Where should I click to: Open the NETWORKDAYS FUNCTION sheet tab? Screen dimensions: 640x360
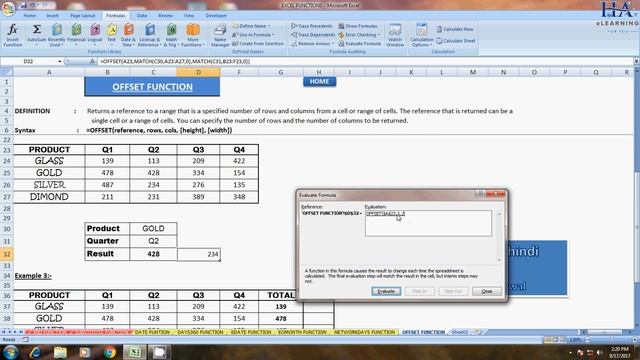(x=364, y=332)
